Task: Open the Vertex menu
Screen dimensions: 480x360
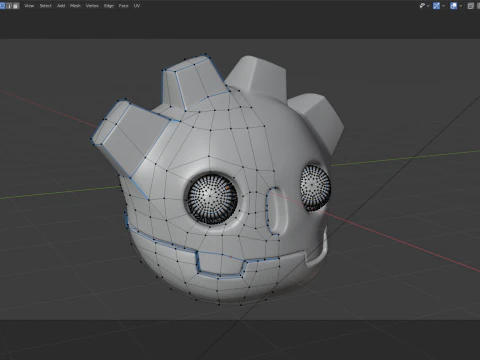Action: click(92, 6)
